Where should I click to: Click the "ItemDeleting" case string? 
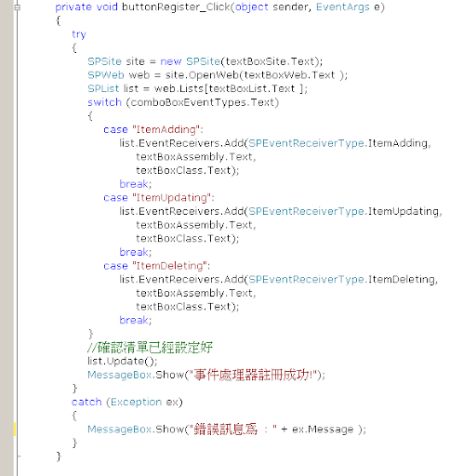pyautogui.click(x=169, y=266)
